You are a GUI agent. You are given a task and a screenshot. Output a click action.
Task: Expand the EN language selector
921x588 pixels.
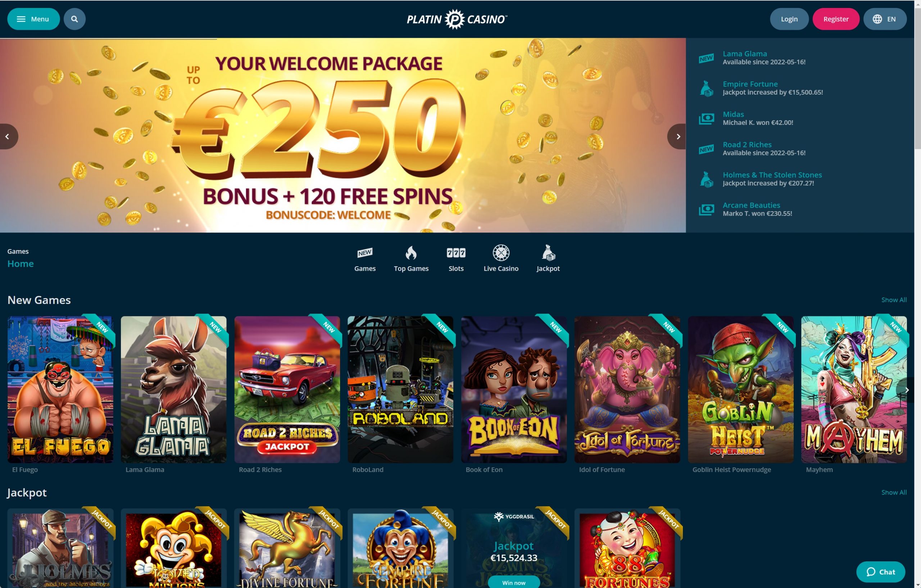[885, 19]
